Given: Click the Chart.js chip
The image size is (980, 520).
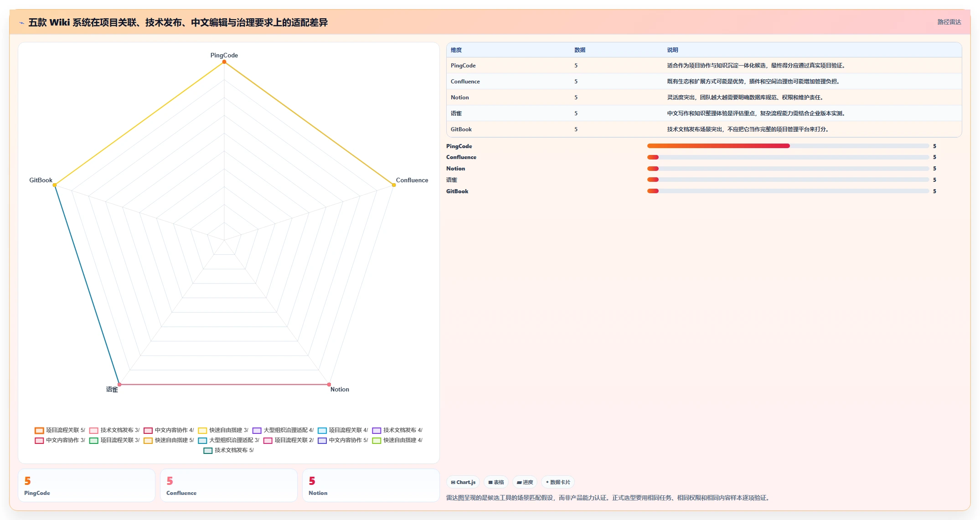Looking at the screenshot, I should [x=463, y=482].
